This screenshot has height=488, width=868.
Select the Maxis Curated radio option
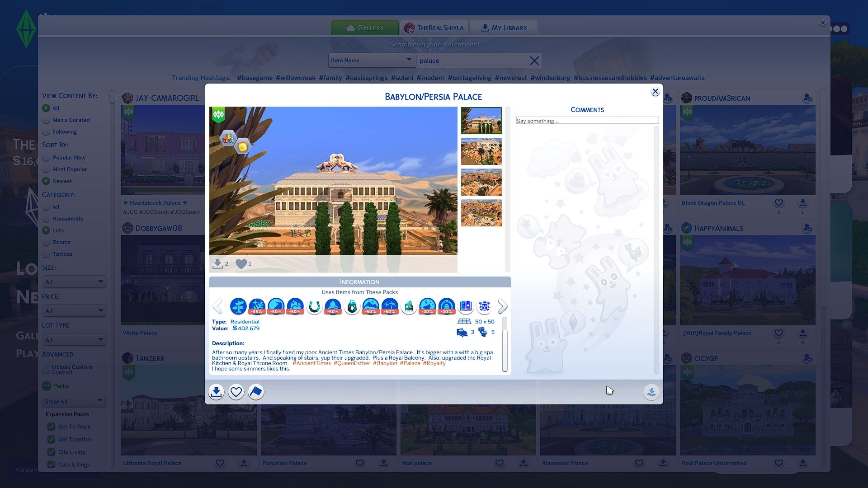[46, 120]
